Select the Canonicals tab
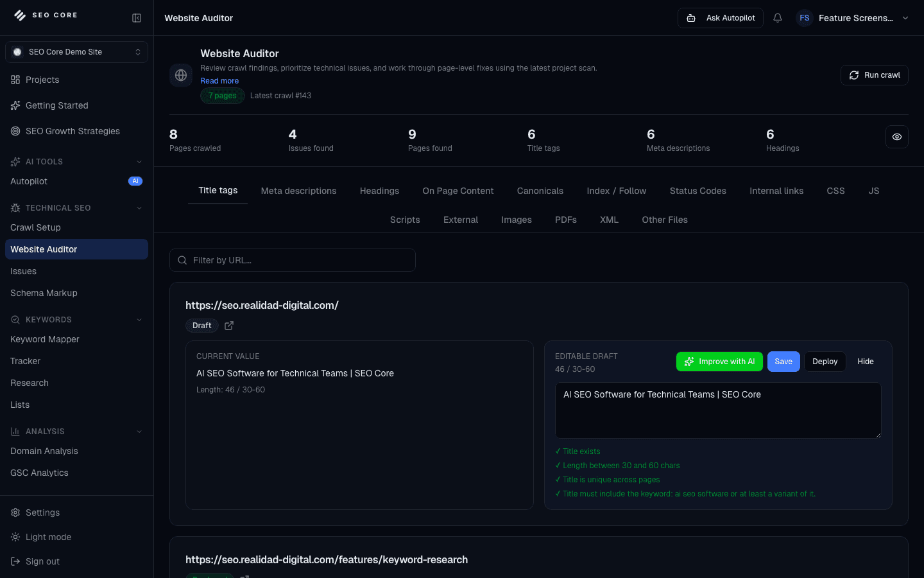Image resolution: width=924 pixels, height=578 pixels. [x=540, y=191]
